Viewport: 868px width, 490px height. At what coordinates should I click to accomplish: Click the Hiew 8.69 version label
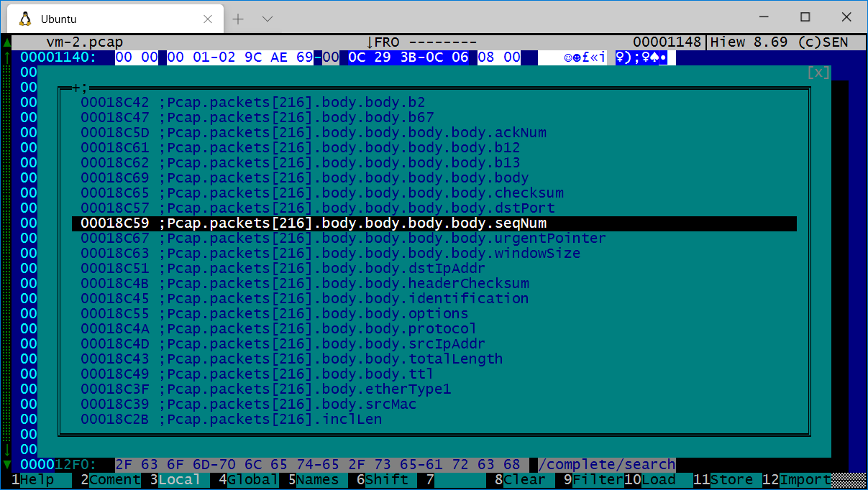coord(749,42)
